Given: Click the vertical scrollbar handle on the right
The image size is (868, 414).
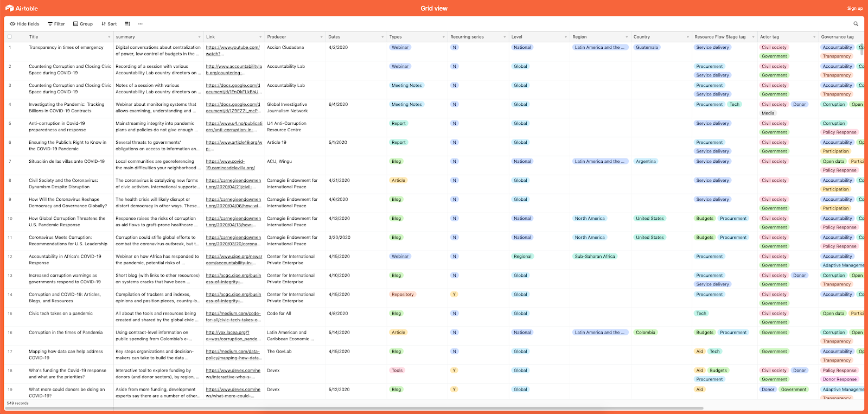Looking at the screenshot, I should tap(861, 49).
